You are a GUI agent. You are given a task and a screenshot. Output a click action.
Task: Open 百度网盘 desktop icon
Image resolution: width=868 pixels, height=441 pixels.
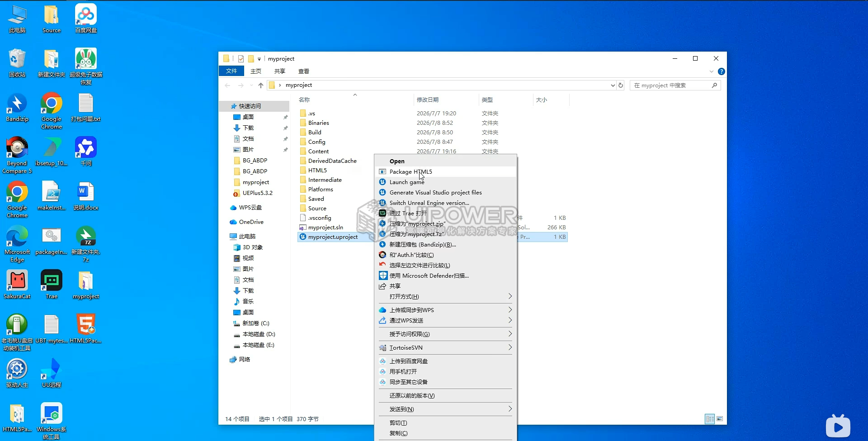(x=86, y=19)
